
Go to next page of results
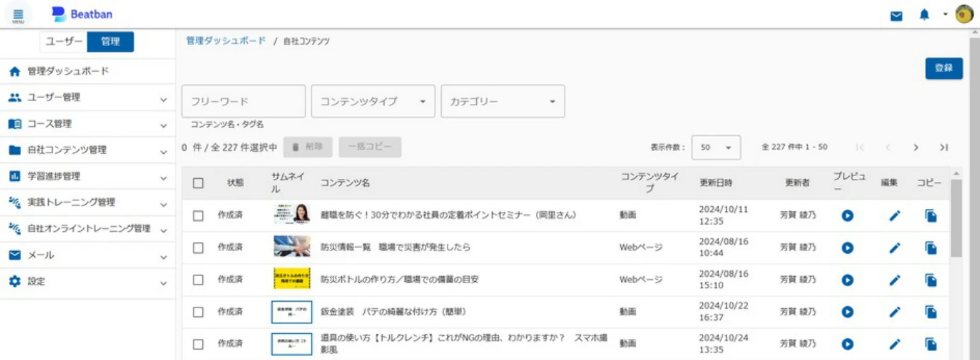(916, 147)
